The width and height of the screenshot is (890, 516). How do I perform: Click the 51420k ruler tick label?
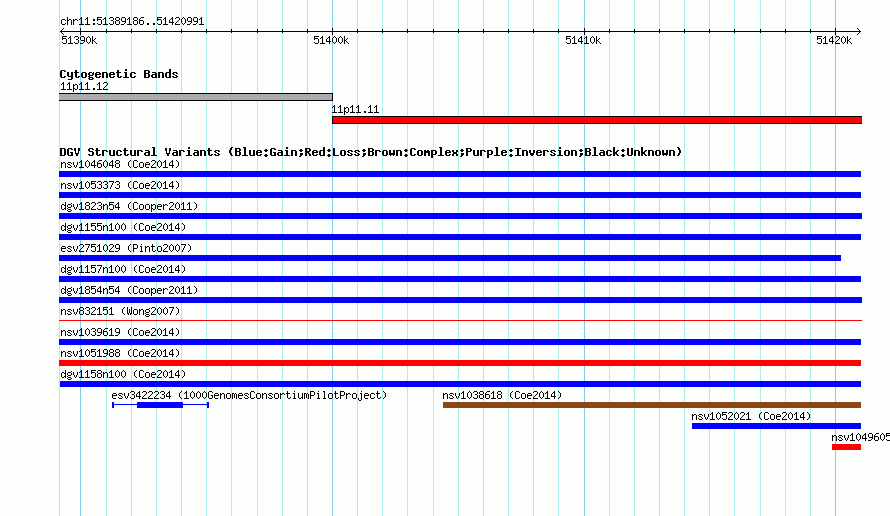coord(834,40)
